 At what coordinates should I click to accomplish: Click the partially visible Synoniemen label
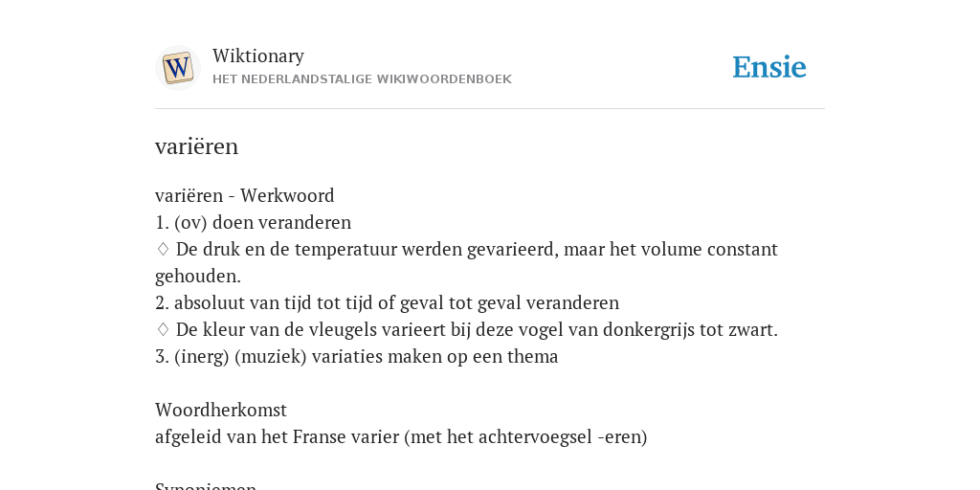point(206,485)
